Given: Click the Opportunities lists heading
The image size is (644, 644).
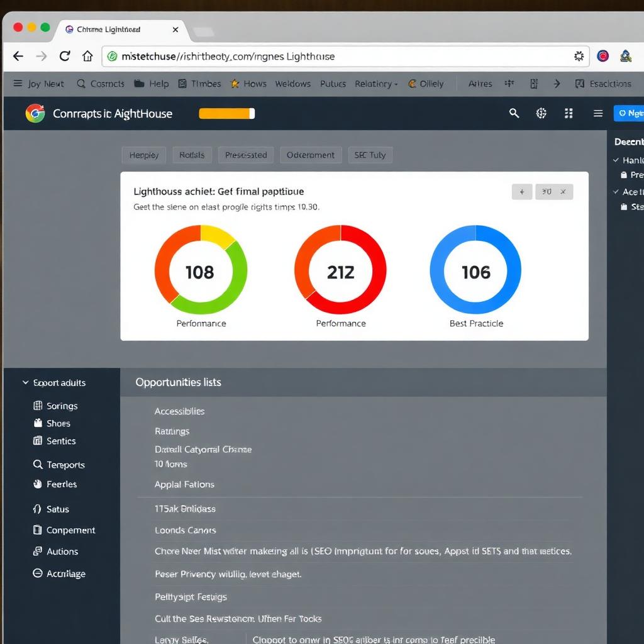Looking at the screenshot, I should [x=178, y=382].
